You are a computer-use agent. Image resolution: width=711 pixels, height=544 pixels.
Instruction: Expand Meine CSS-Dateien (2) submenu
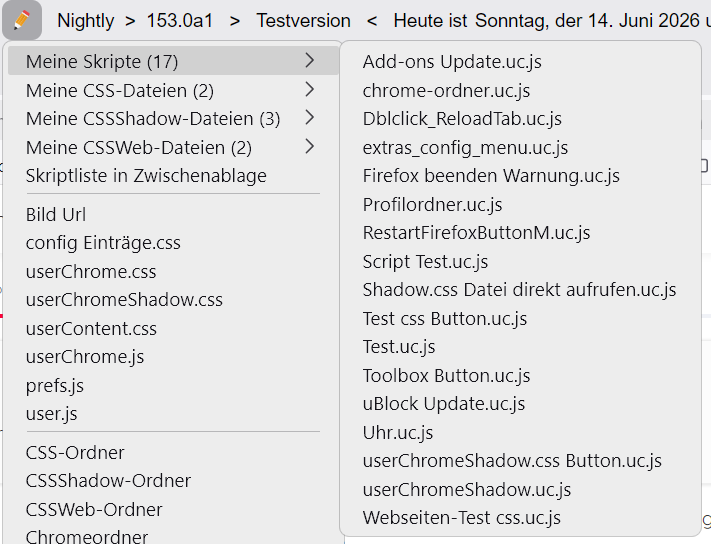(x=173, y=90)
